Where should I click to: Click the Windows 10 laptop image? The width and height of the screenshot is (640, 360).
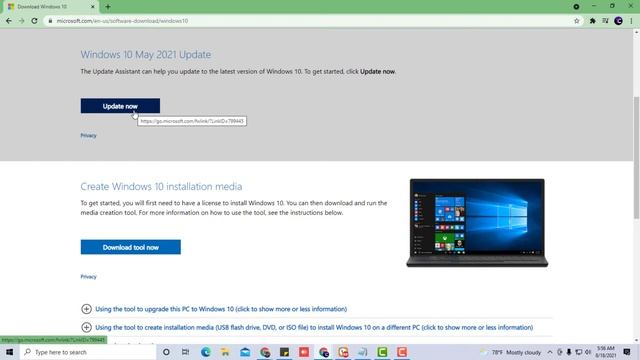pyautogui.click(x=477, y=223)
